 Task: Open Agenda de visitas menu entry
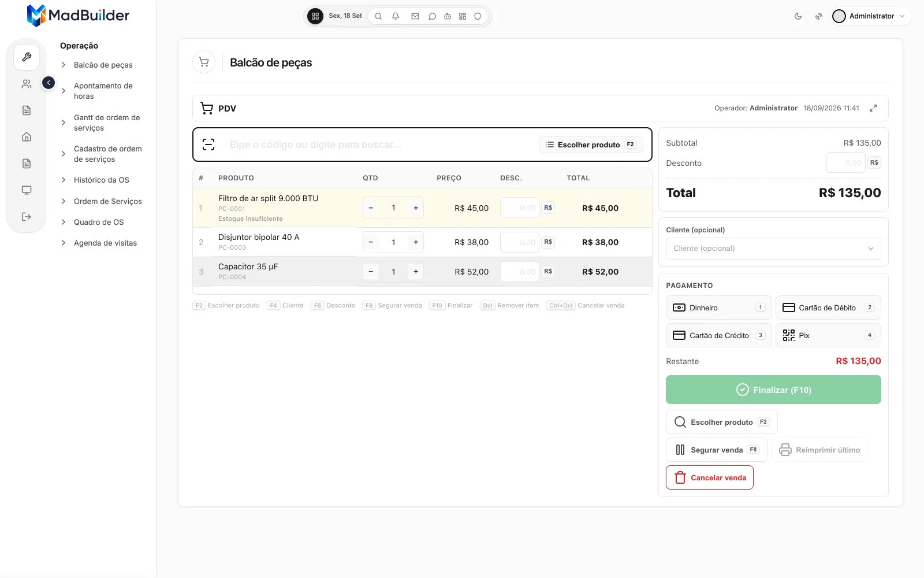pyautogui.click(x=105, y=243)
